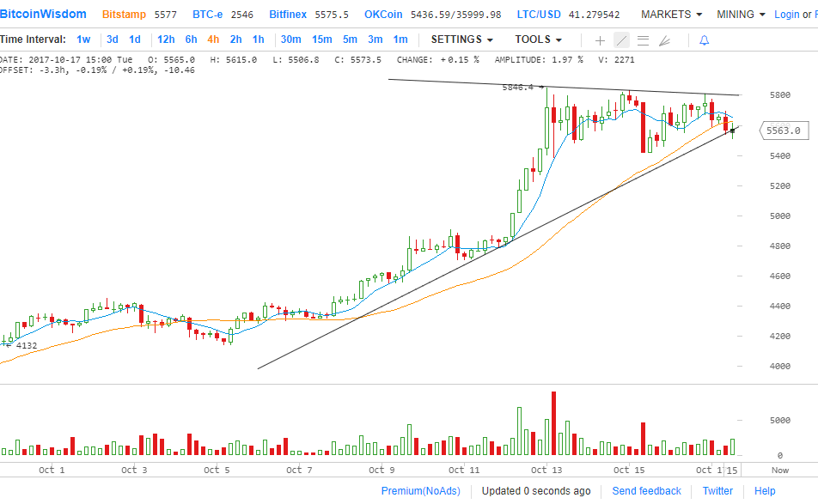
Task: Select the fan lines drawing tool
Action: pyautogui.click(x=664, y=40)
